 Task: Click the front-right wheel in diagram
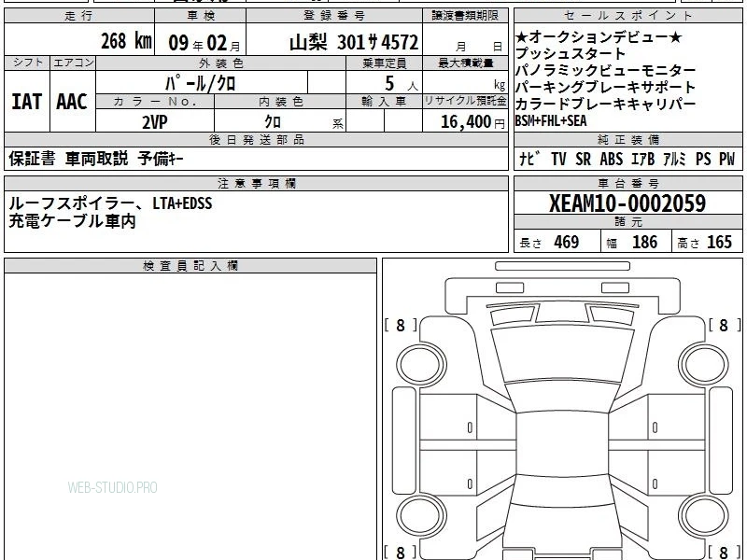pos(703,365)
